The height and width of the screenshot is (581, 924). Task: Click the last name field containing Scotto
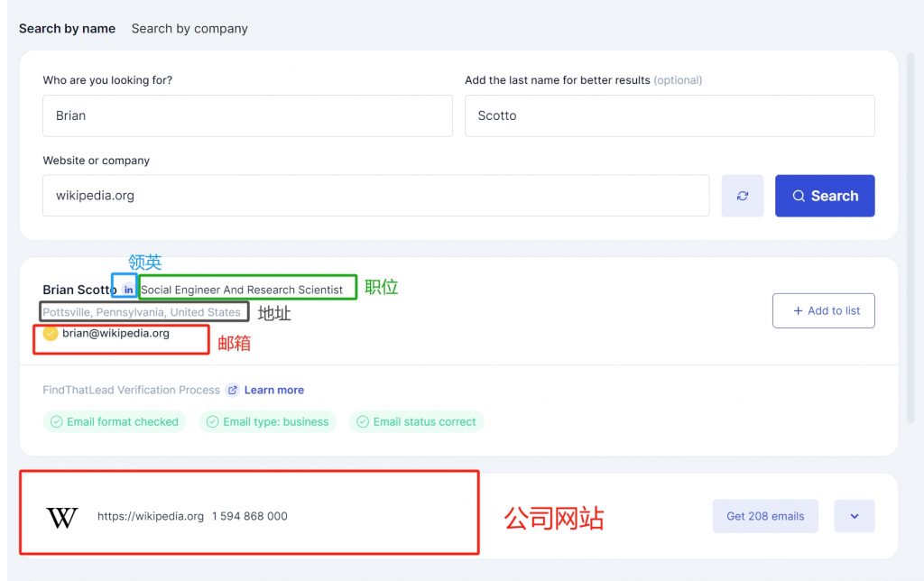(x=670, y=115)
